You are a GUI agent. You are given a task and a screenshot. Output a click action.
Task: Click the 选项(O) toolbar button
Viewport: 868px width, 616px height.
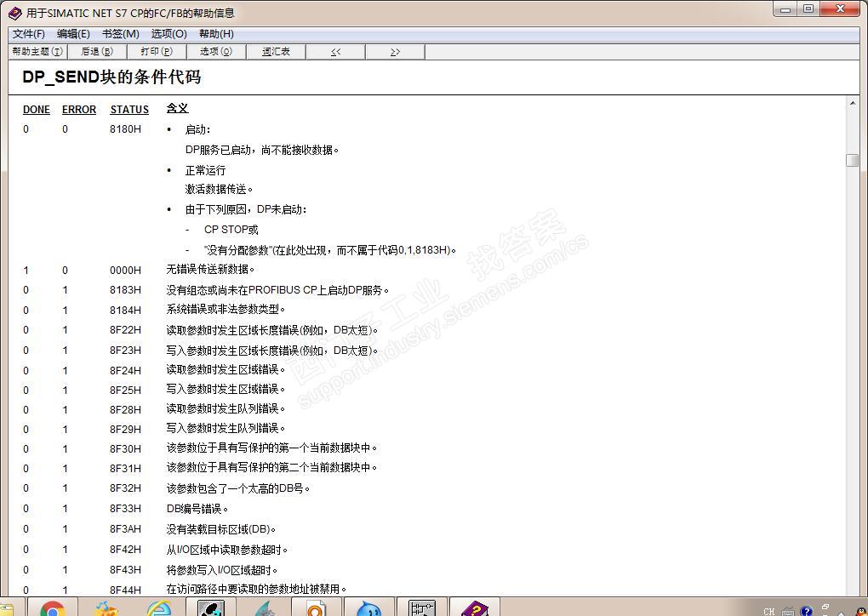pos(216,51)
